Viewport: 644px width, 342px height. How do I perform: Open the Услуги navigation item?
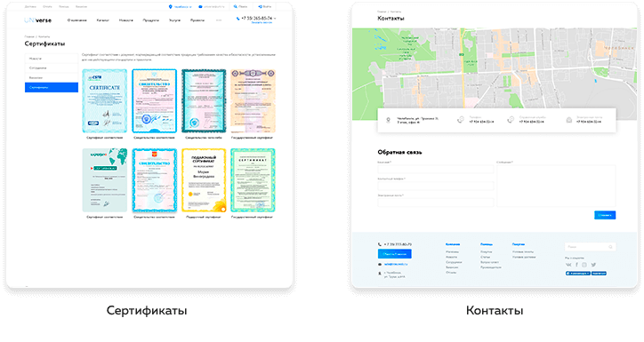[174, 20]
